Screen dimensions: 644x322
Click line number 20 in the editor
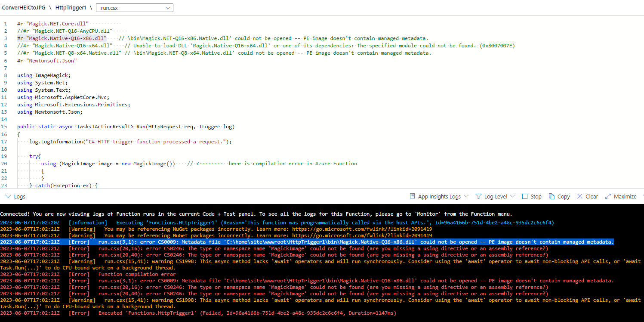click(x=4, y=163)
